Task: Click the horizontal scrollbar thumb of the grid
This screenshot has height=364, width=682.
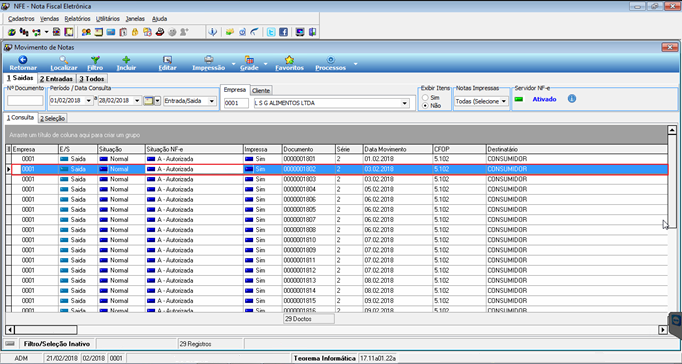Action: [46, 330]
